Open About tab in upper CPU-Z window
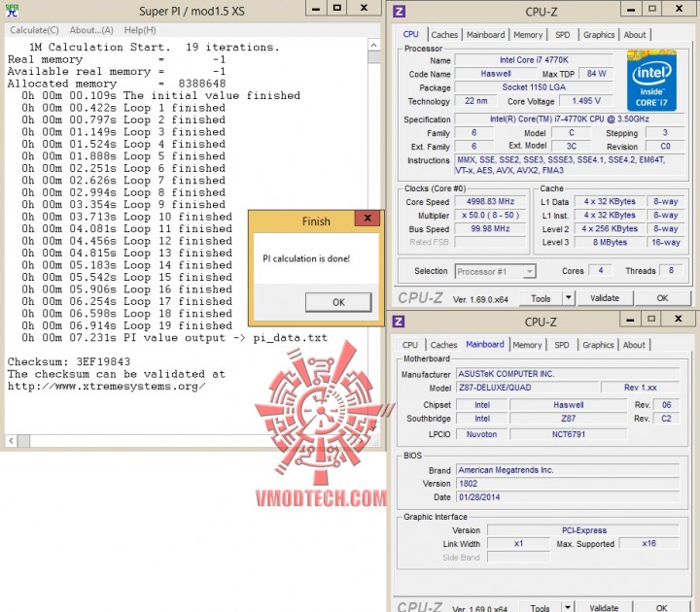700x612 pixels. 635,35
